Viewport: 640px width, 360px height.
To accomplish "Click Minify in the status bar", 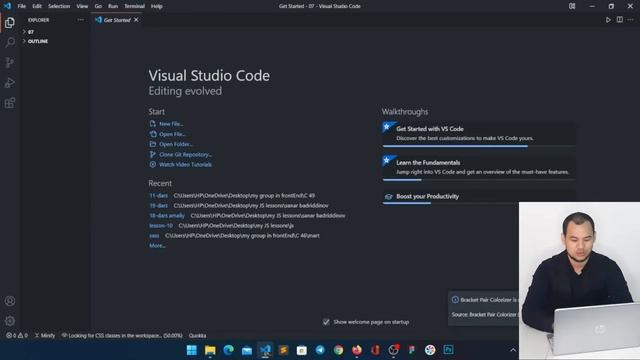I will (44, 336).
